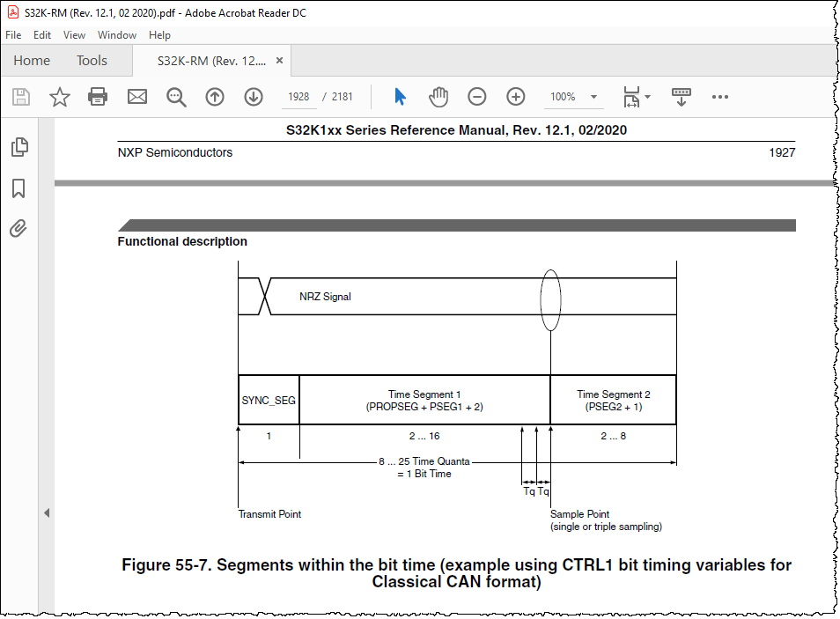Screen dimensions: 840x619
Task: Add document to favorites with star icon
Action: [x=59, y=97]
